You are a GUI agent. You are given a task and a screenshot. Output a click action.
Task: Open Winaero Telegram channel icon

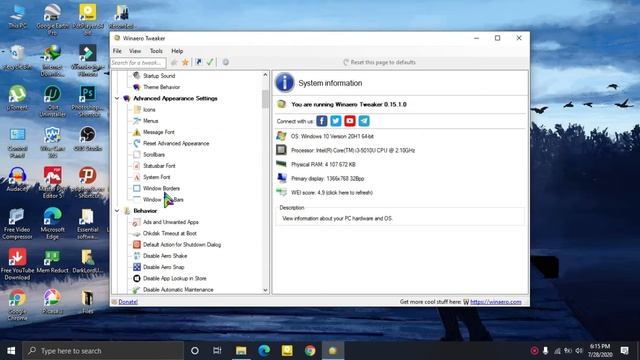click(x=364, y=121)
